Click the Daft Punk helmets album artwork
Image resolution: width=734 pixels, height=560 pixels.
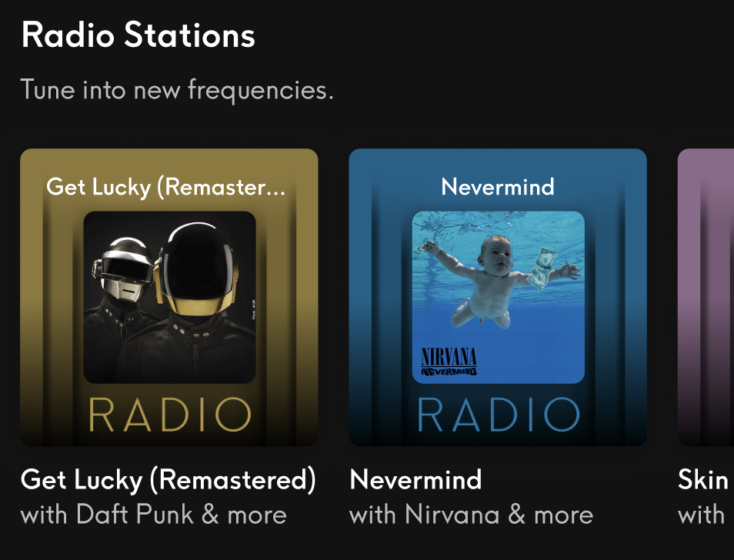click(x=169, y=298)
